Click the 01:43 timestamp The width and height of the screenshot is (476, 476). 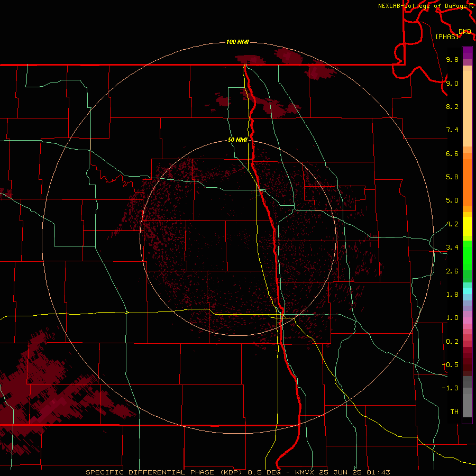pos(378,472)
